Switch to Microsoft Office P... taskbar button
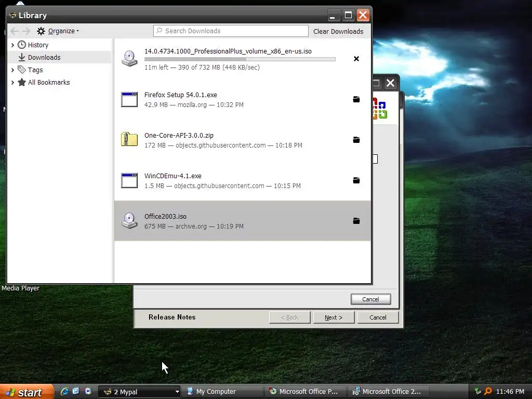Image resolution: width=532 pixels, height=399 pixels. 306,392
